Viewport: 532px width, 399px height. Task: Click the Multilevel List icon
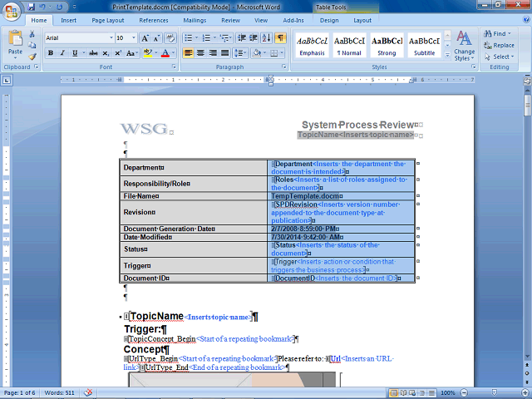(x=224, y=38)
